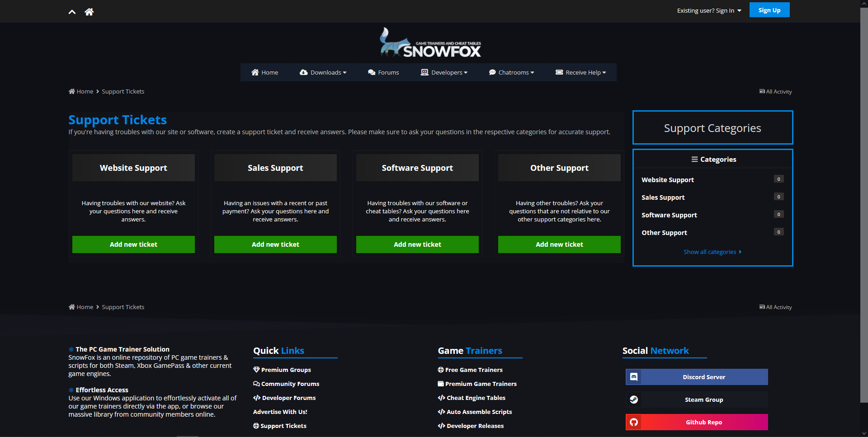868x437 pixels.
Task: Open Advertise With Us quick link
Action: click(x=280, y=412)
